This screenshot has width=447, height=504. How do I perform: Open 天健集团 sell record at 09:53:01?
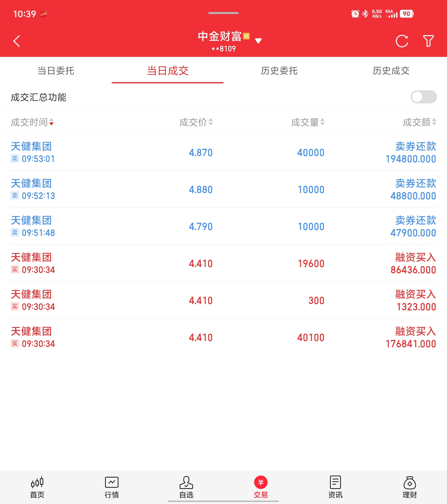[x=223, y=152]
